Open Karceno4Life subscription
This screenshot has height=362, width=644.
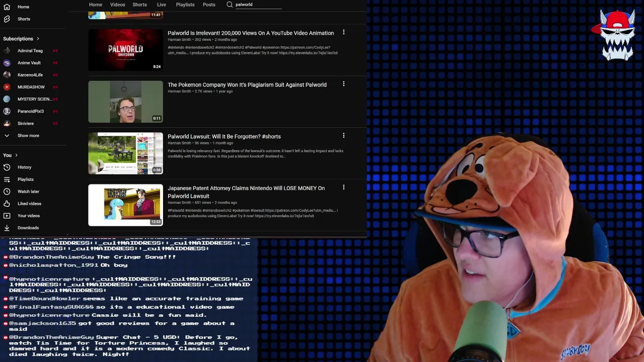(x=30, y=75)
